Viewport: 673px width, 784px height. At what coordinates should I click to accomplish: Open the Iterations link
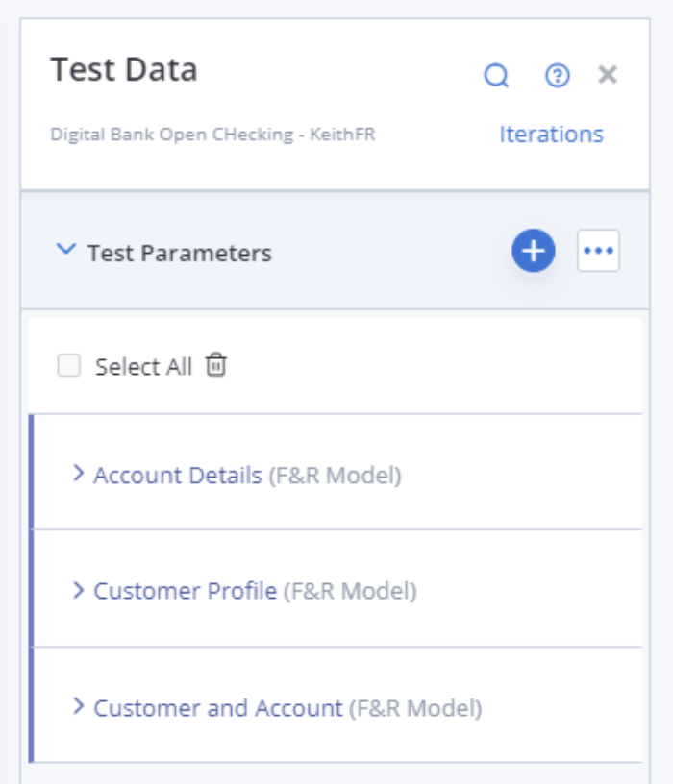552,134
